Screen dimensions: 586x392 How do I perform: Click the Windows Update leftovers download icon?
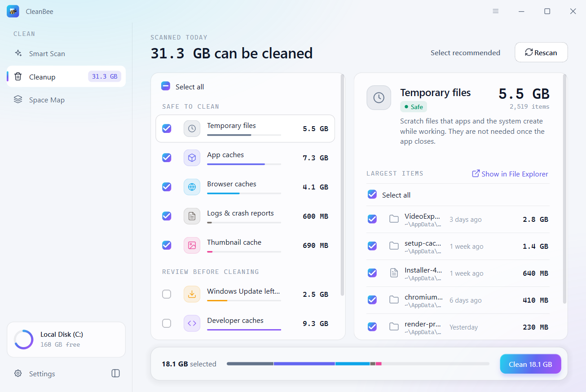(x=192, y=294)
